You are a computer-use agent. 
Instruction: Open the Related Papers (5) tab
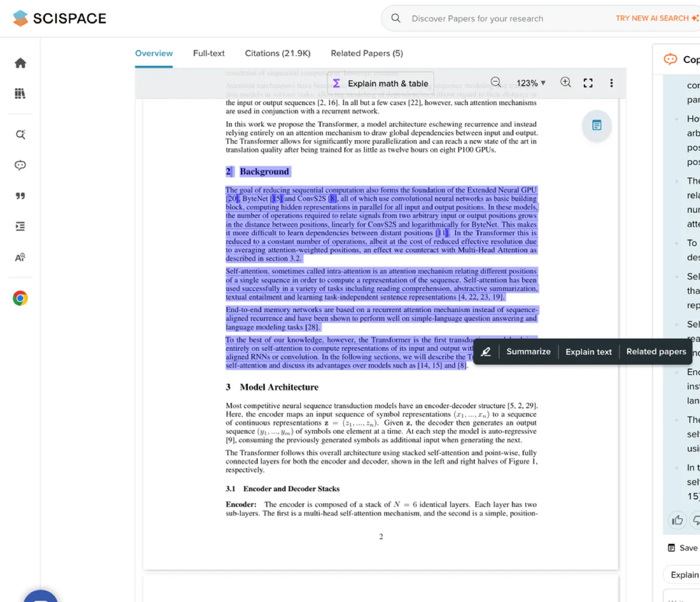[x=367, y=53]
